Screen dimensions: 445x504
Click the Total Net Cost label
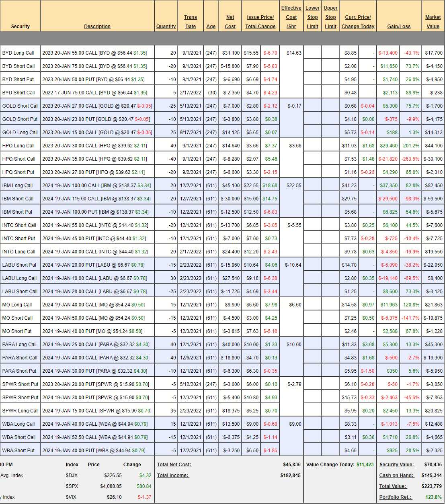point(174,465)
